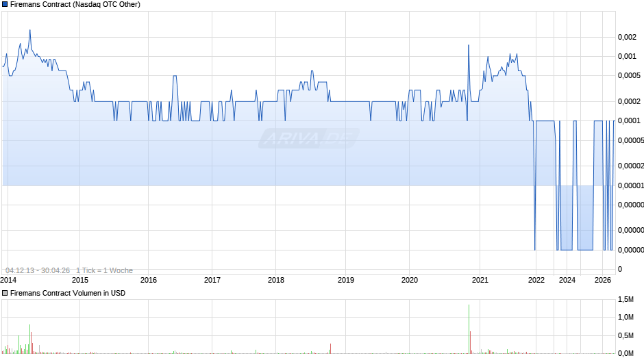
Task: Select the 2014 year label on the time axis
Action: point(8,280)
